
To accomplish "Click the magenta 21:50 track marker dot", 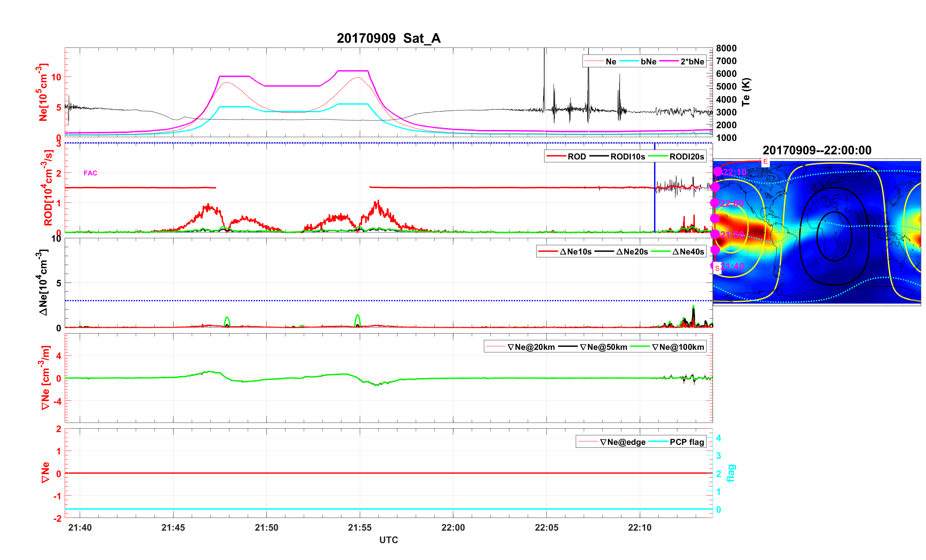I will [x=715, y=234].
